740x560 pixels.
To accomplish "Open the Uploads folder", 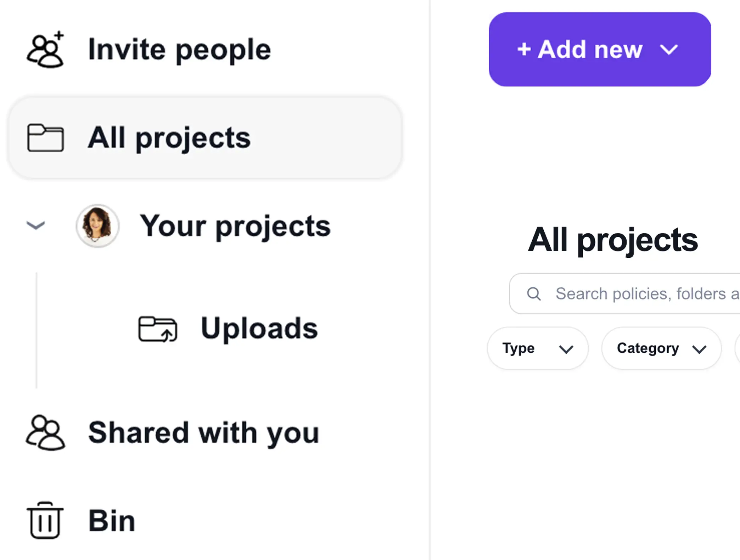I will tap(259, 329).
